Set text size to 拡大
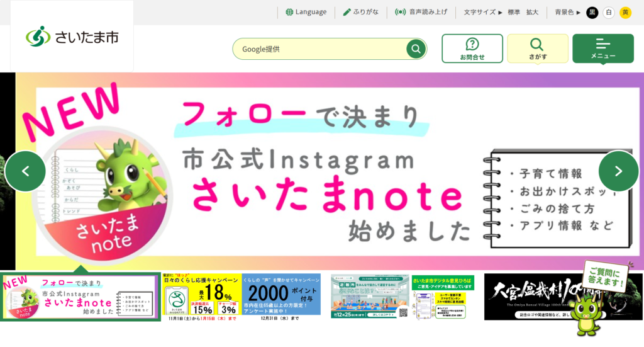The height and width of the screenshot is (347, 644). (x=532, y=13)
